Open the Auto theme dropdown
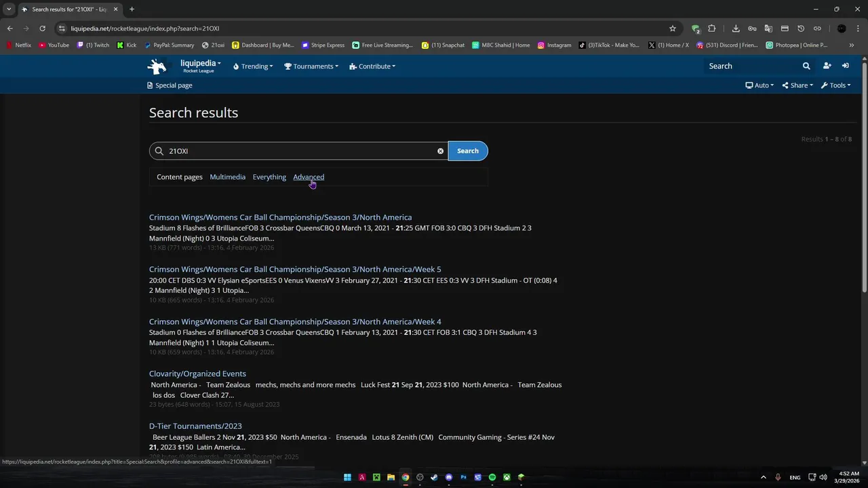Viewport: 868px width, 488px height. pos(759,85)
